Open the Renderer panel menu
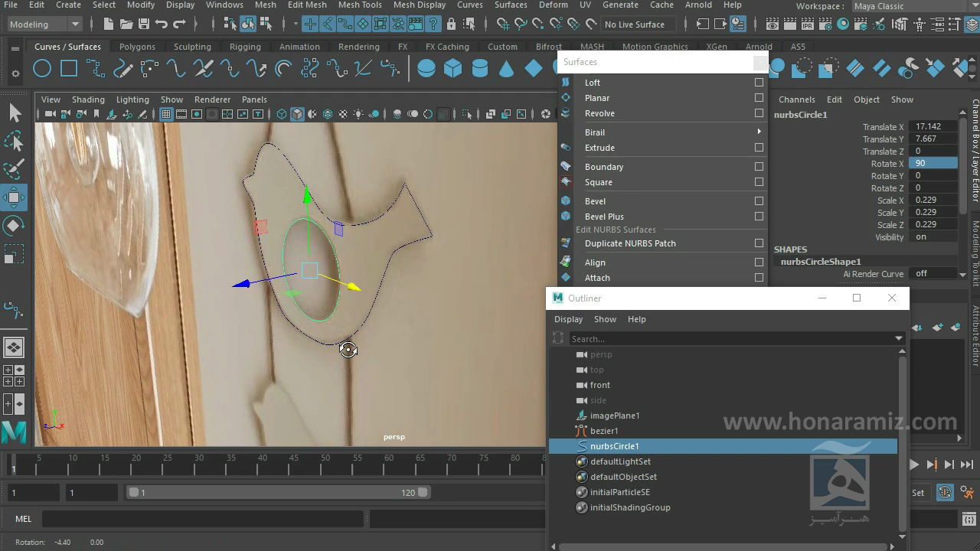The image size is (980, 551). pyautogui.click(x=212, y=99)
